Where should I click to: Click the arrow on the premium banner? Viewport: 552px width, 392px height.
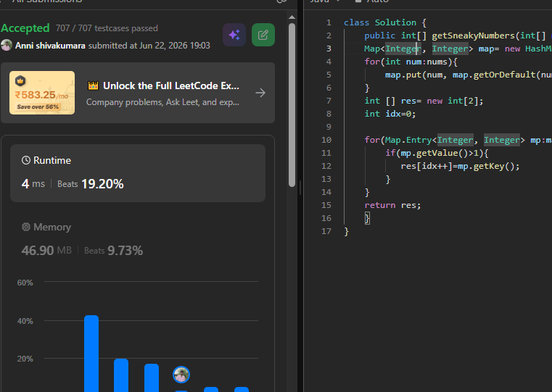(x=260, y=93)
